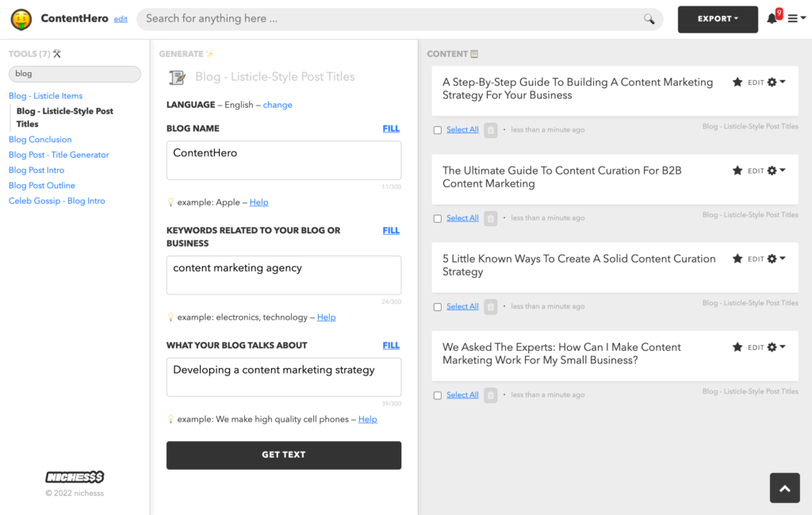
Task: Tick the checkbox under Step-By-Step Guide item
Action: click(x=438, y=131)
